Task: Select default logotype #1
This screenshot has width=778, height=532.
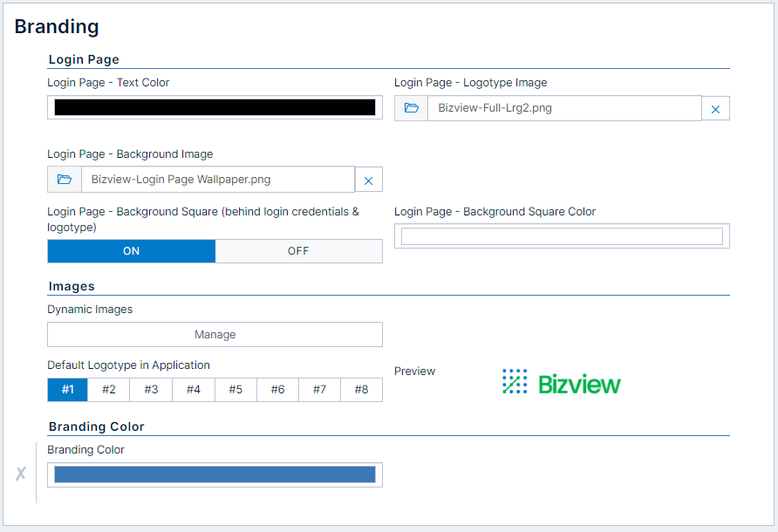Action: click(67, 390)
